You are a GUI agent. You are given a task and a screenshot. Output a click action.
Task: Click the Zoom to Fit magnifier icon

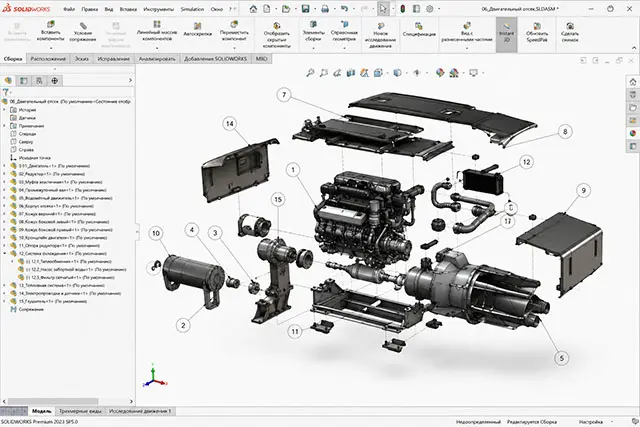coord(311,73)
